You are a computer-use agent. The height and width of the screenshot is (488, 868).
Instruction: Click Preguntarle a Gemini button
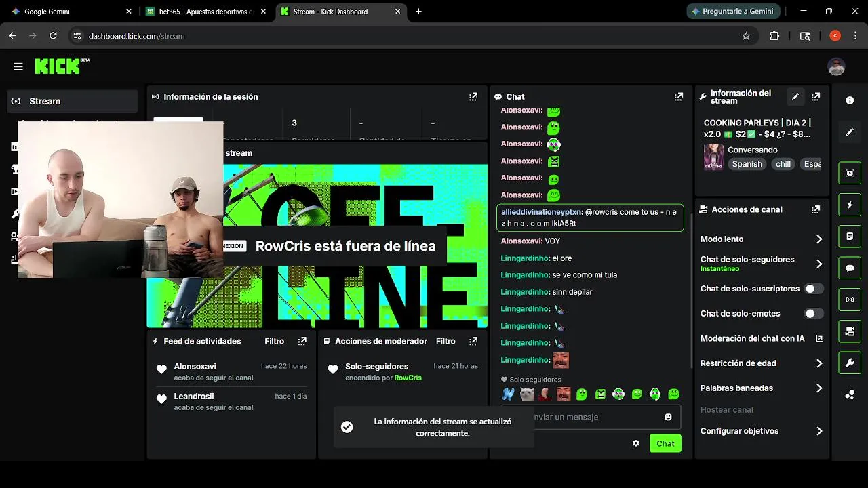733,12
